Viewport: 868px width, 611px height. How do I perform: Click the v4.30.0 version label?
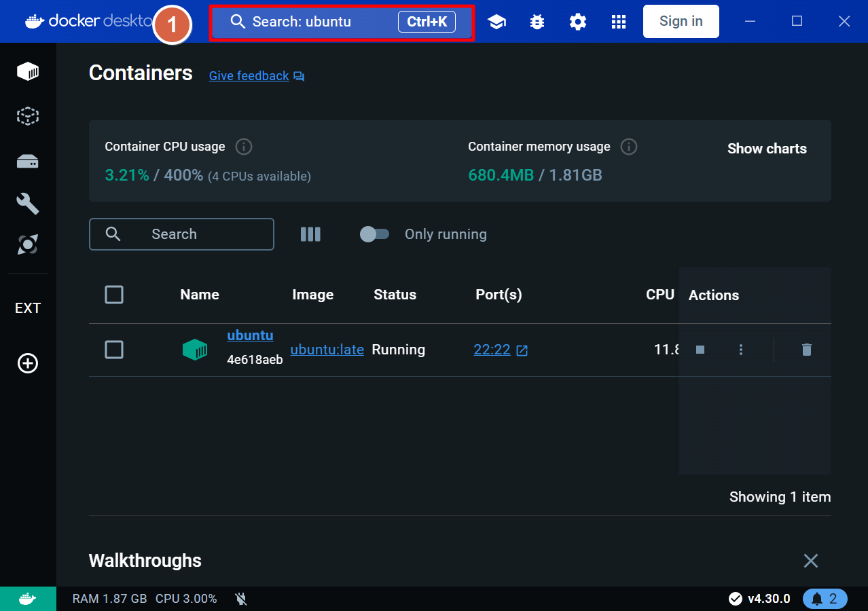tap(769, 599)
